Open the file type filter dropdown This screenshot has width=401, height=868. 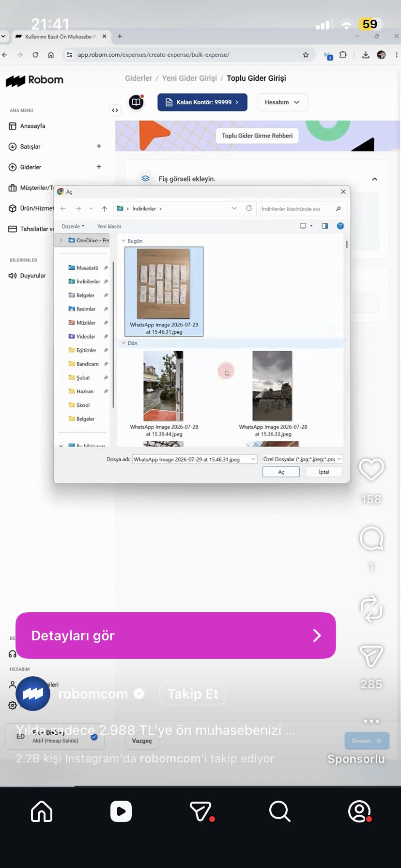302,459
